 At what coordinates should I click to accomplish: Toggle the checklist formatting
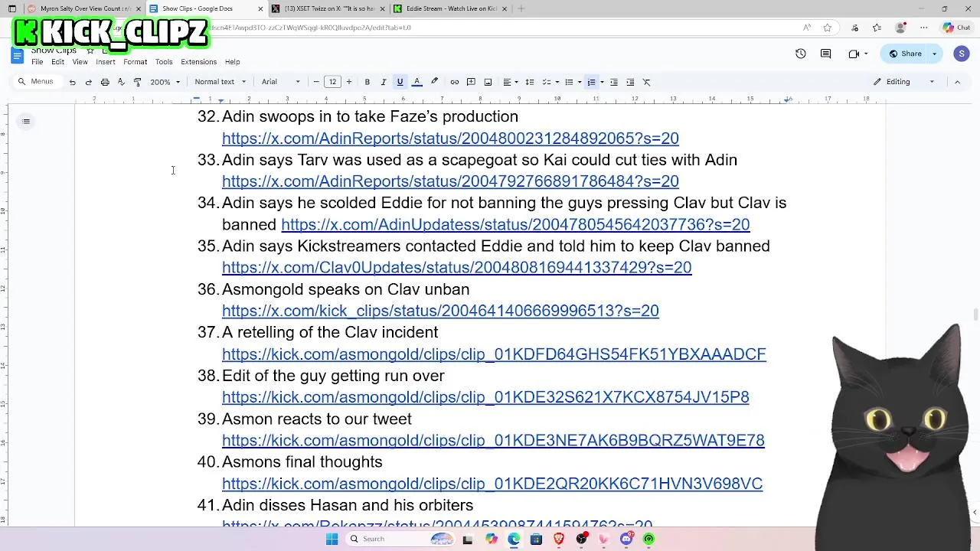click(x=546, y=82)
